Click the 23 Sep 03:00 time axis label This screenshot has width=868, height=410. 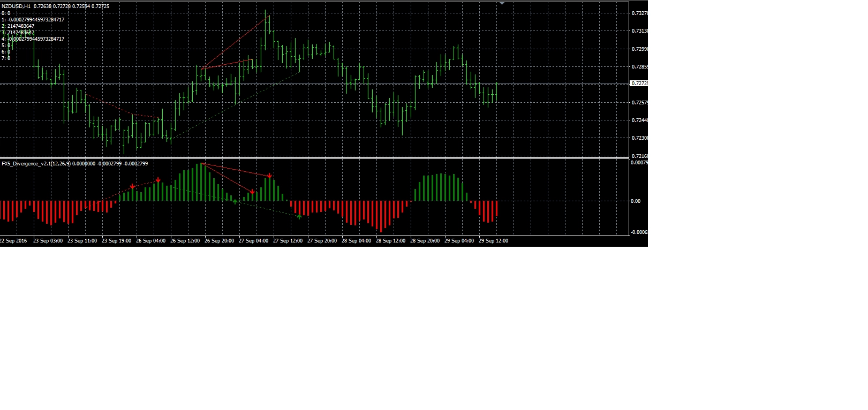[x=48, y=241]
